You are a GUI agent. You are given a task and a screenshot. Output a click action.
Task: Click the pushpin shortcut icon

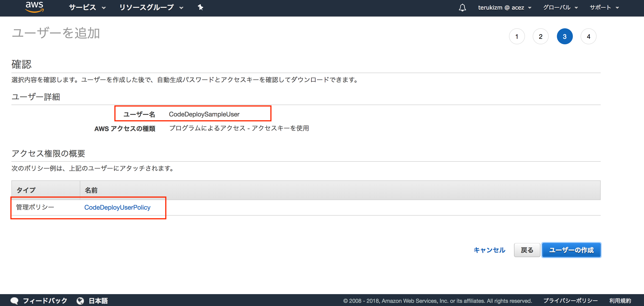pos(200,8)
